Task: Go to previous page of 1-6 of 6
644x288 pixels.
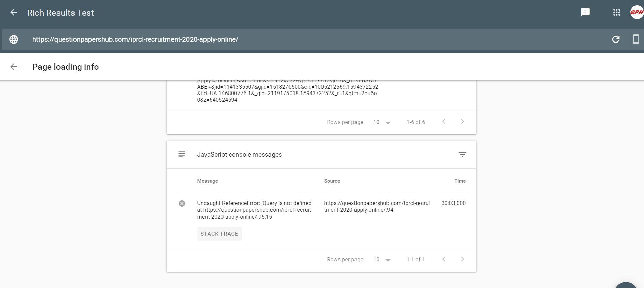Action: (x=444, y=122)
